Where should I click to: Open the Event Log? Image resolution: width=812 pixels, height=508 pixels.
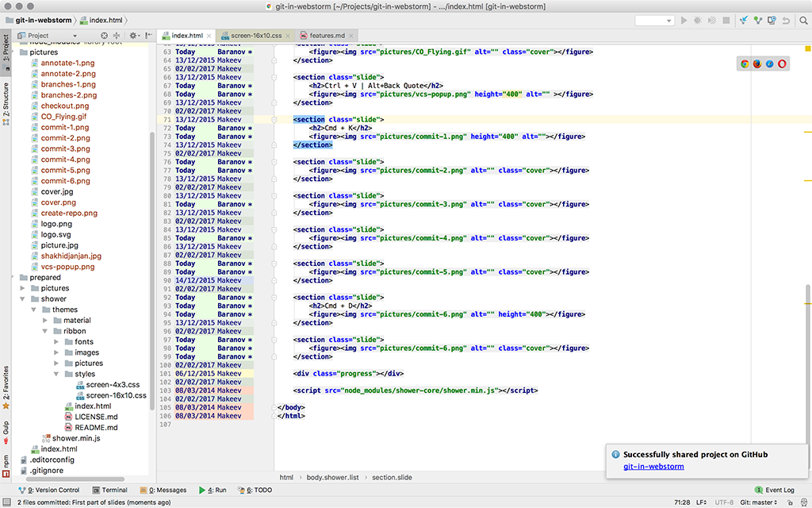(775, 490)
